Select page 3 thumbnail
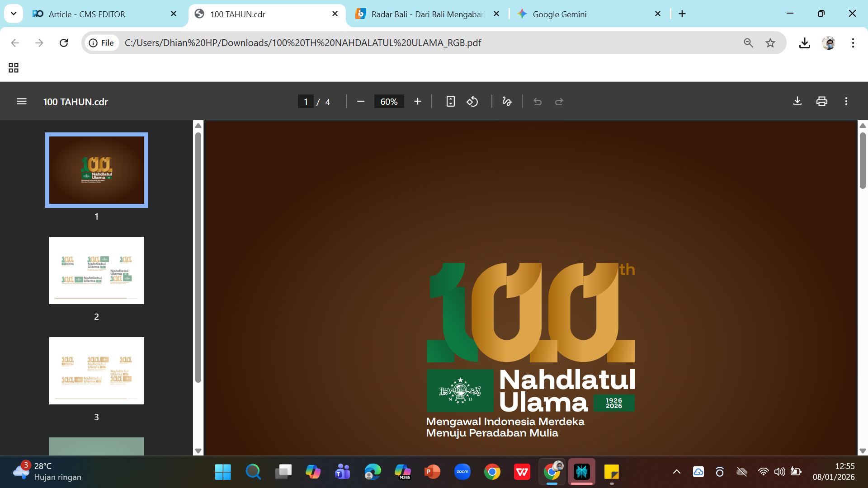868x488 pixels. tap(97, 371)
